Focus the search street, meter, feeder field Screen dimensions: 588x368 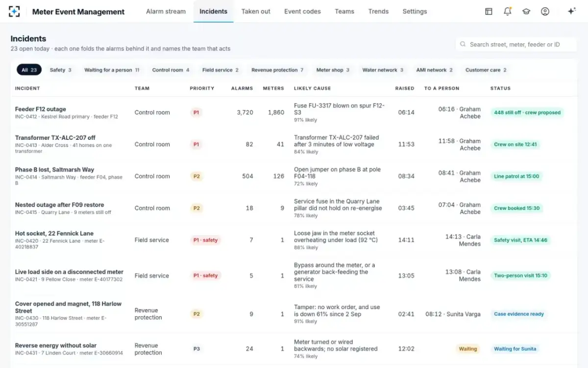(x=516, y=44)
